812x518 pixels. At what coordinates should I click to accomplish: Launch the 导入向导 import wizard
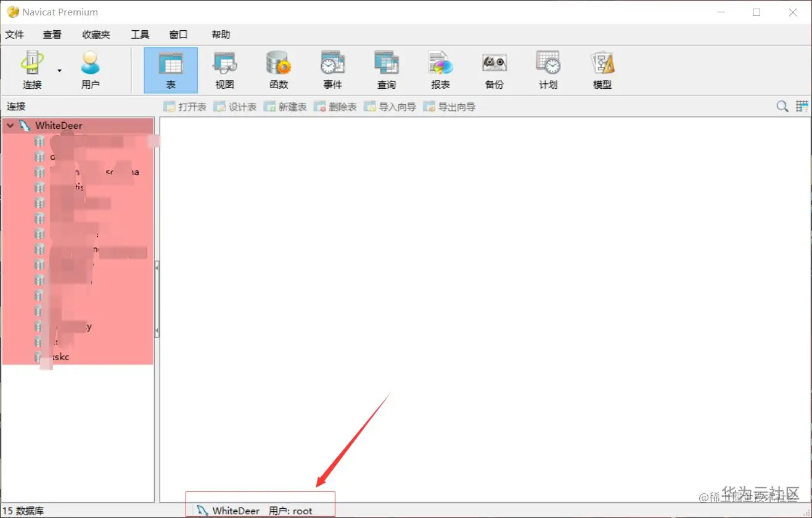[390, 107]
